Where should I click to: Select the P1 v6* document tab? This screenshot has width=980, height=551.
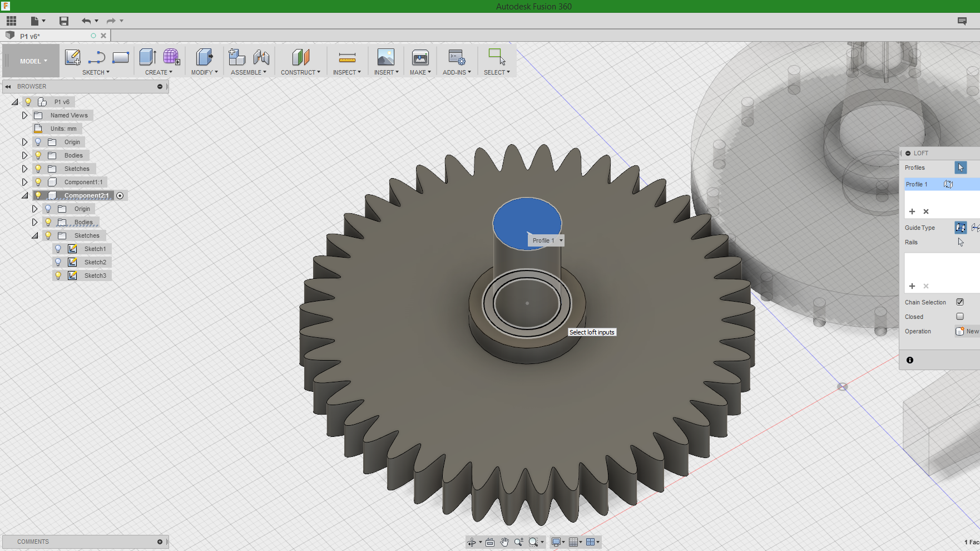click(x=56, y=36)
